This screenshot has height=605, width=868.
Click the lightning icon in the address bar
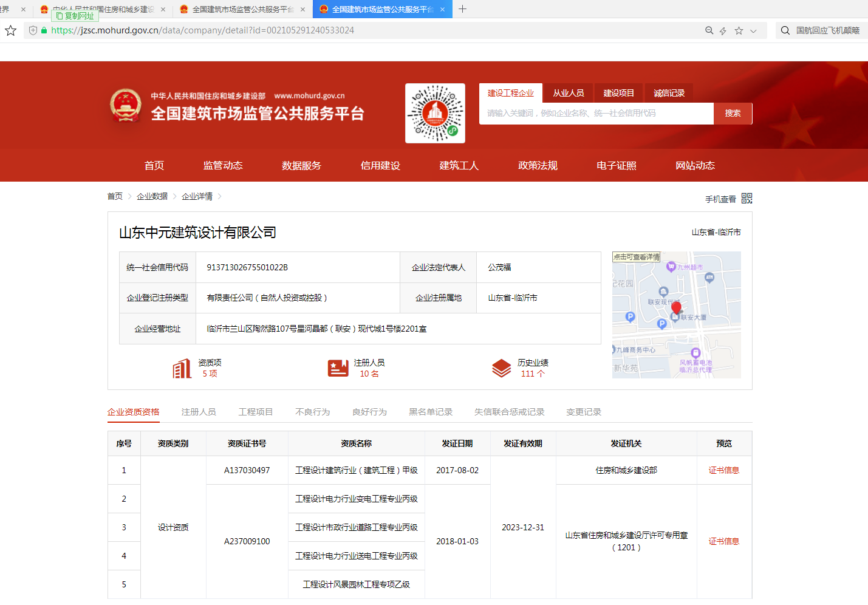click(x=722, y=30)
